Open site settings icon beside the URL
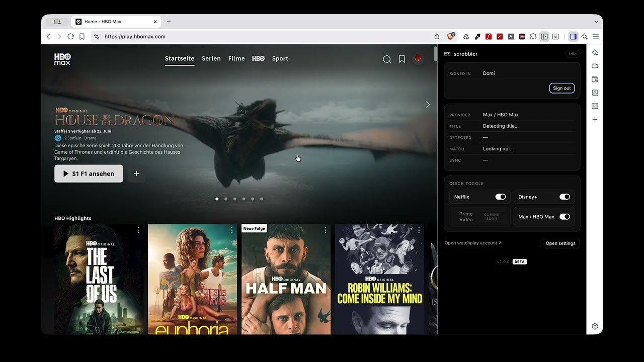This screenshot has height=362, width=644. point(97,37)
